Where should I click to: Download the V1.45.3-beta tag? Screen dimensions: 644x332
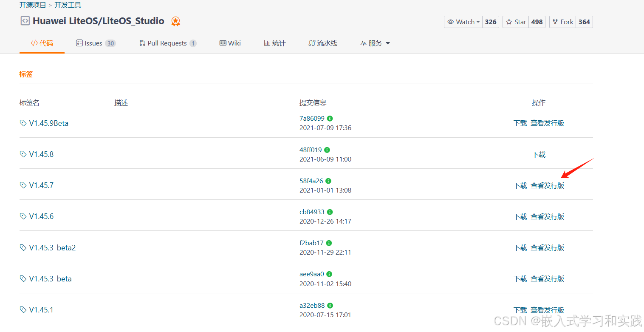point(520,279)
